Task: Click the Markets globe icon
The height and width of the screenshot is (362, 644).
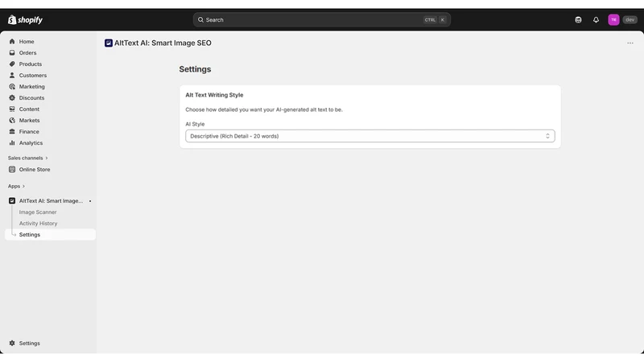Action: pos(12,120)
